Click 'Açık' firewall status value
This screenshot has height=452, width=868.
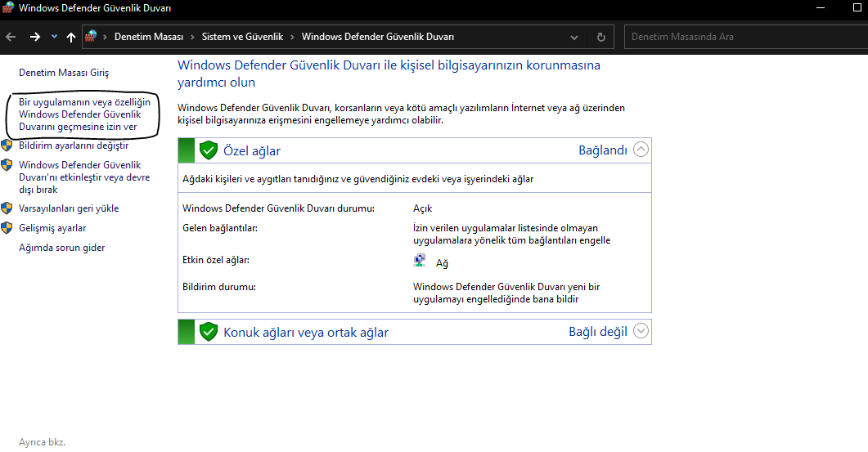[422, 208]
